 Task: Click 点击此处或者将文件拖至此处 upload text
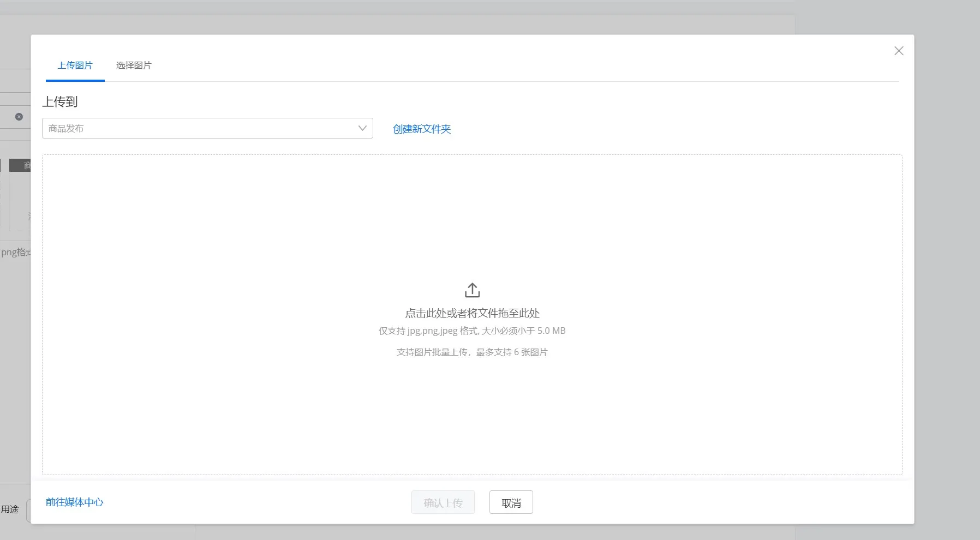tap(472, 313)
